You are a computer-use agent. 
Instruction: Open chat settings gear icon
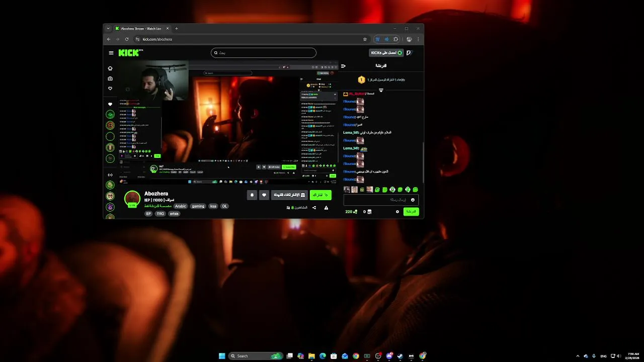point(397,212)
